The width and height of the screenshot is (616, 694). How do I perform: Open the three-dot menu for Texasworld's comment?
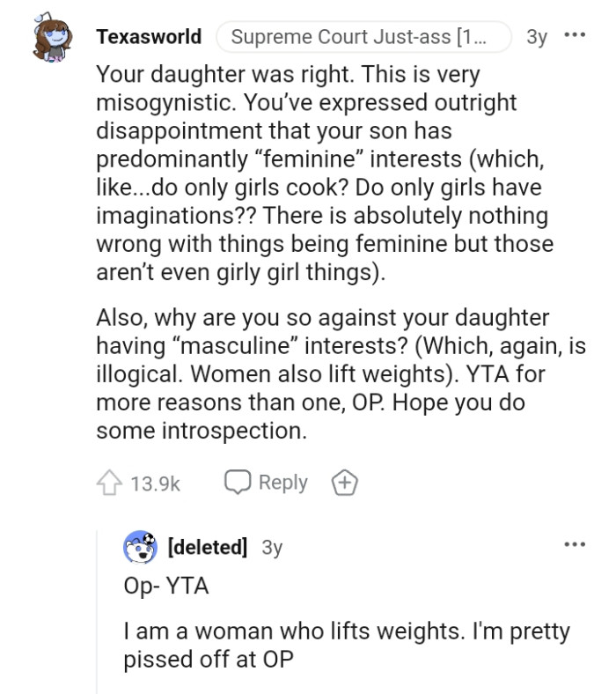point(575,37)
